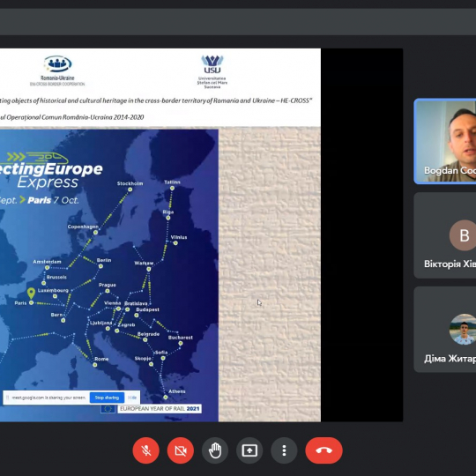Click the Budapest label on the map

(147, 309)
